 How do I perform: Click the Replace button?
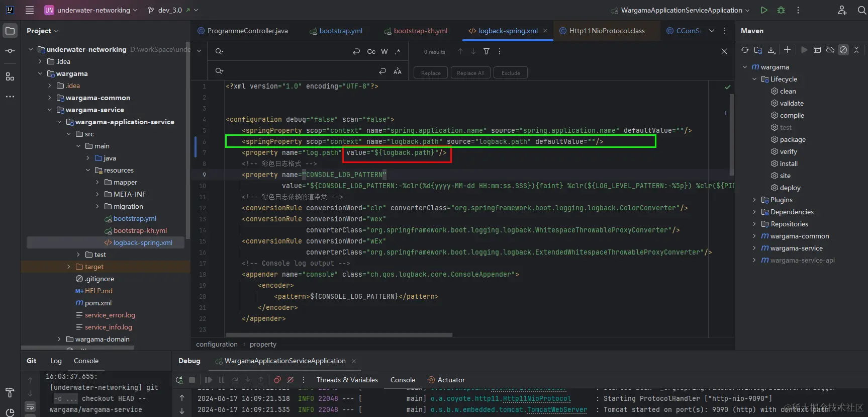pos(431,73)
